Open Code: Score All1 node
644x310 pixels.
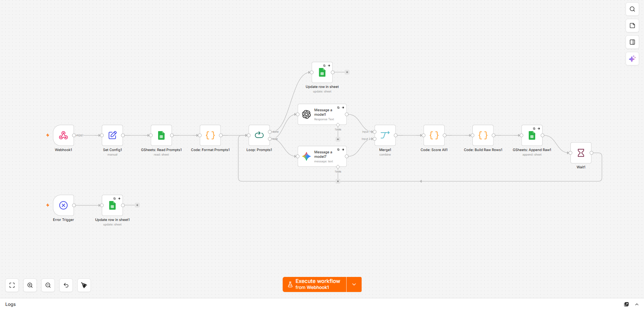pos(434,135)
